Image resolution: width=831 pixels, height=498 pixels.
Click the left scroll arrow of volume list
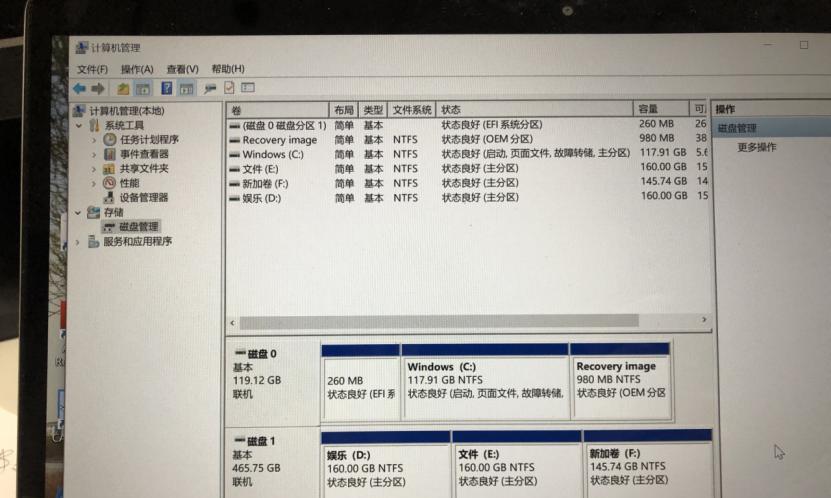coord(232,322)
